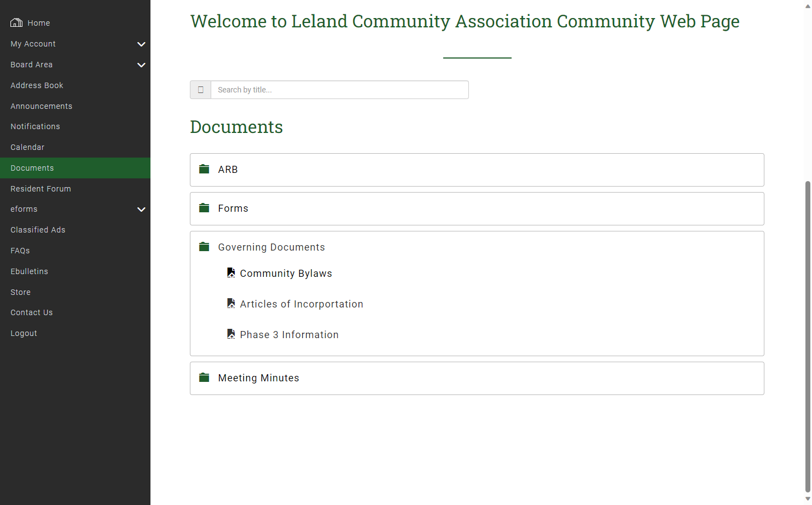
Task: Expand the ARB folder row
Action: [477, 170]
